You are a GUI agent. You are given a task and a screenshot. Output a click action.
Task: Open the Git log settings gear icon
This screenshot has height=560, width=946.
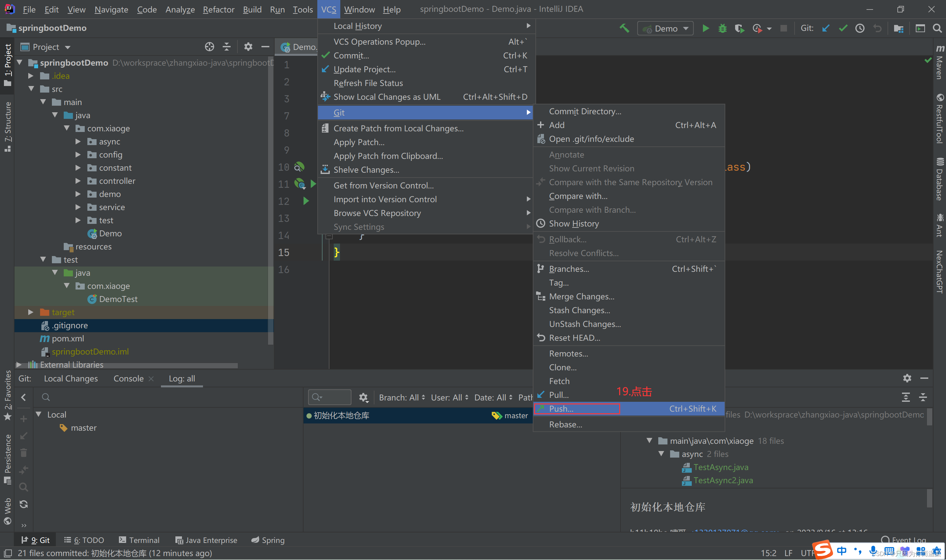click(363, 398)
